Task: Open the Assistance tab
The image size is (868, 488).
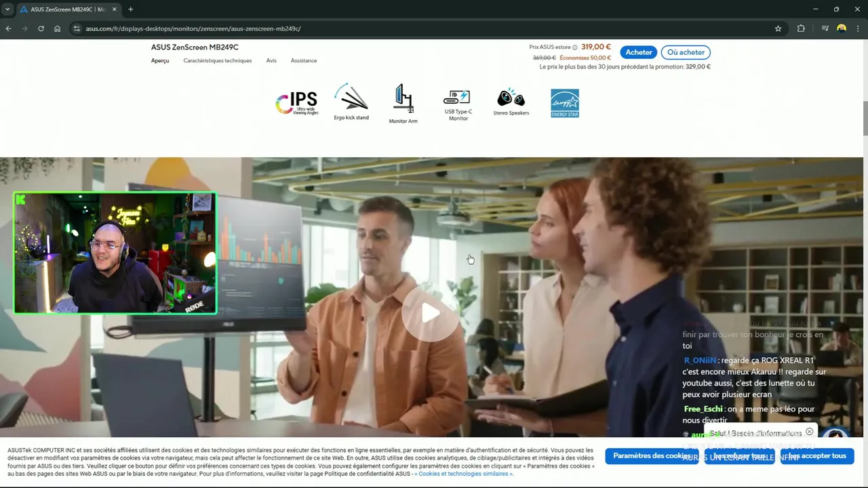Action: click(304, 60)
